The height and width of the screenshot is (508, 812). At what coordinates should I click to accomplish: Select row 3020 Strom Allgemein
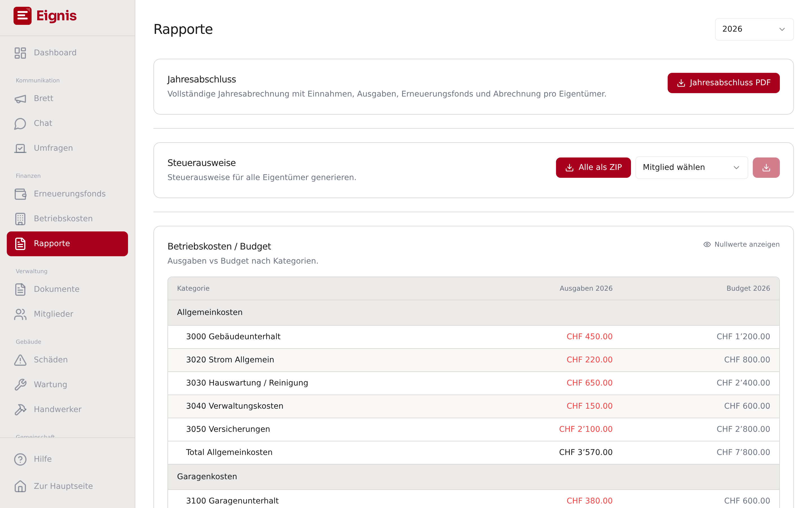pyautogui.click(x=473, y=360)
